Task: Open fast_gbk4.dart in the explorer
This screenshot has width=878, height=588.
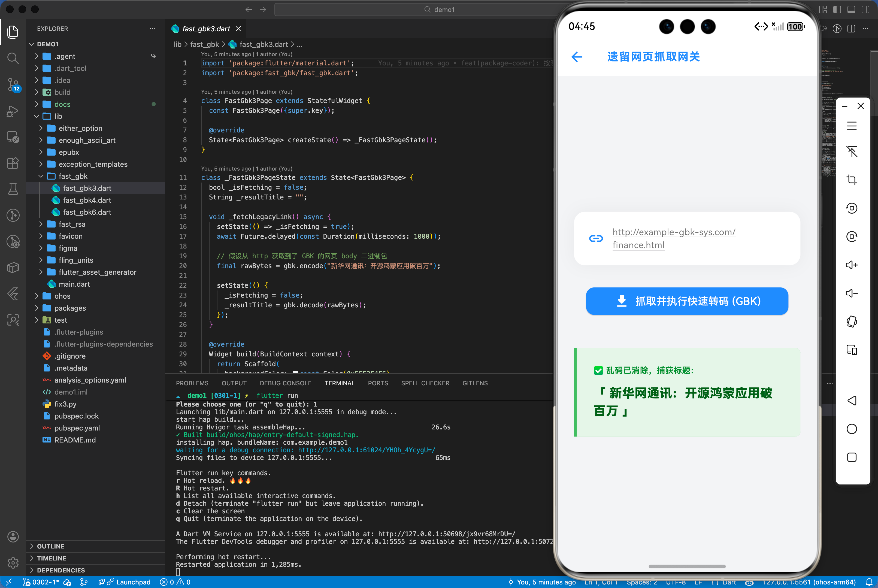Action: [x=87, y=200]
